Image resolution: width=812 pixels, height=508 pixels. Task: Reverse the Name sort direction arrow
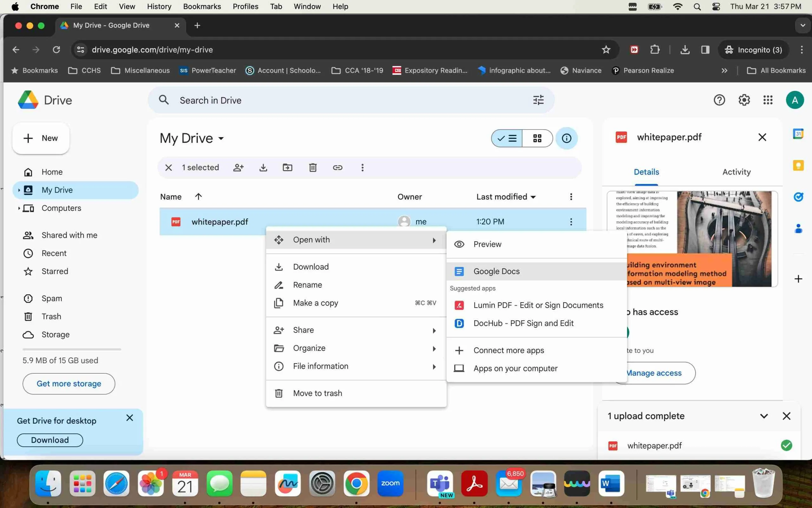[x=198, y=197]
